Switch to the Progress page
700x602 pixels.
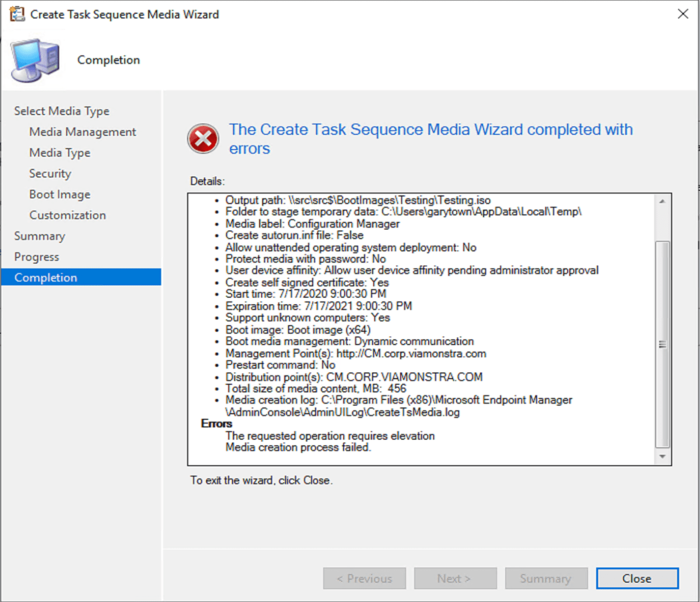tap(36, 256)
